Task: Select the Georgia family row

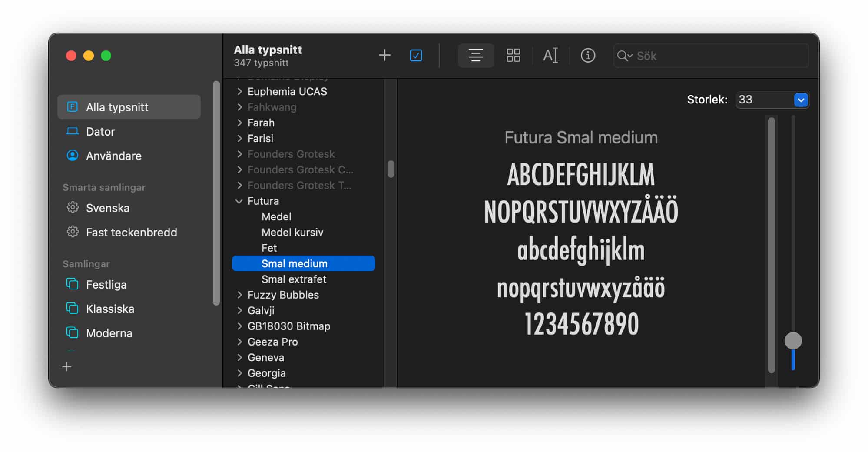Action: (x=304, y=373)
